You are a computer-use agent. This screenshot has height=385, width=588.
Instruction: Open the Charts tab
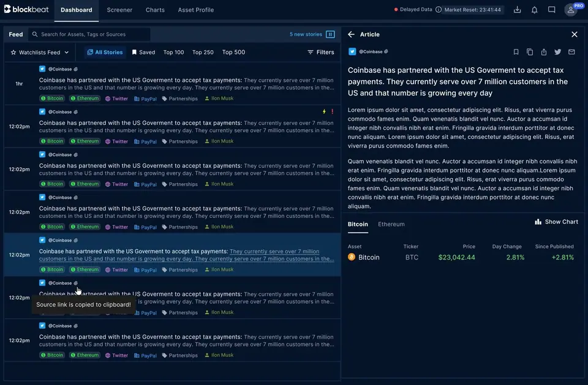coord(155,10)
